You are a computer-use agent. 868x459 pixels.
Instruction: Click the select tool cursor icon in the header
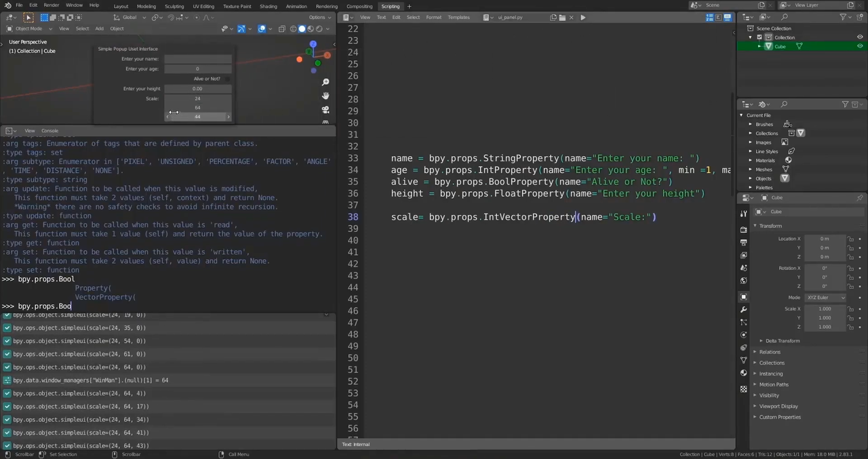coord(28,18)
